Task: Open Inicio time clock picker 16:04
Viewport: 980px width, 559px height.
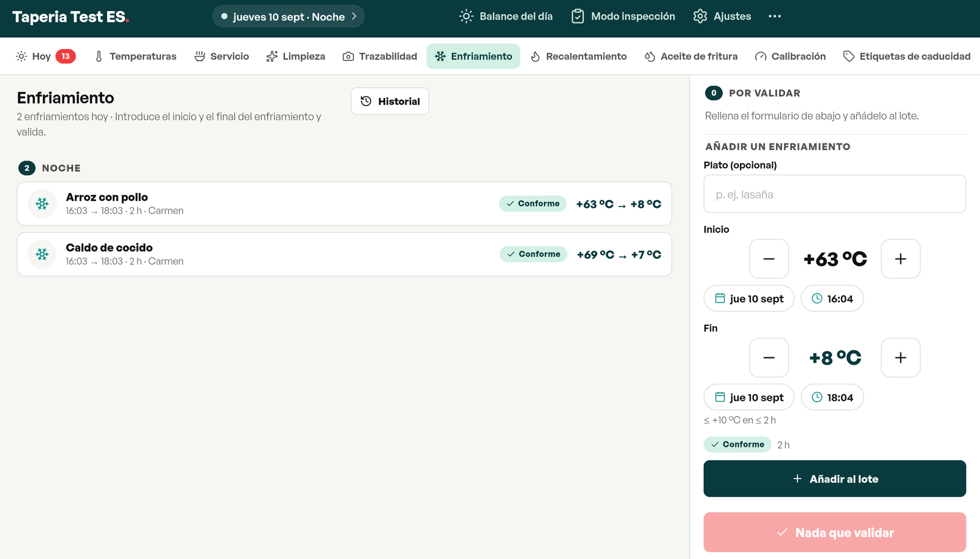Action: point(832,299)
